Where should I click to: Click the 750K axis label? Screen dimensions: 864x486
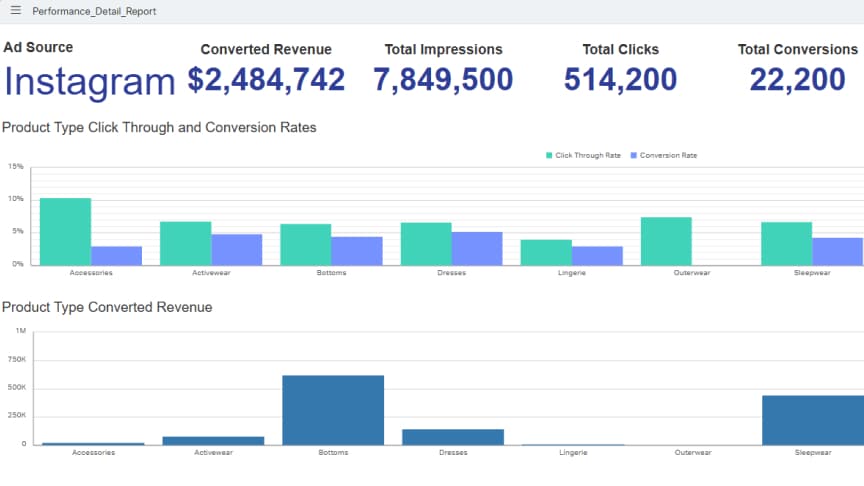[17, 359]
